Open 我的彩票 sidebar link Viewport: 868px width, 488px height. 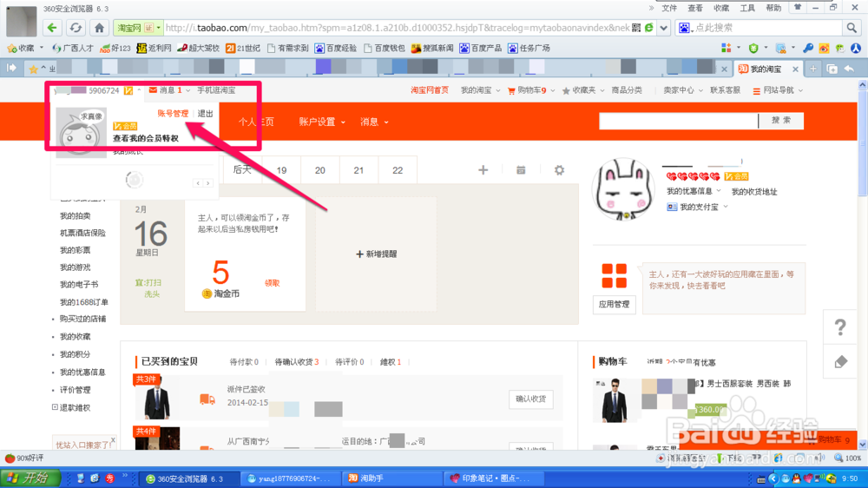(75, 250)
